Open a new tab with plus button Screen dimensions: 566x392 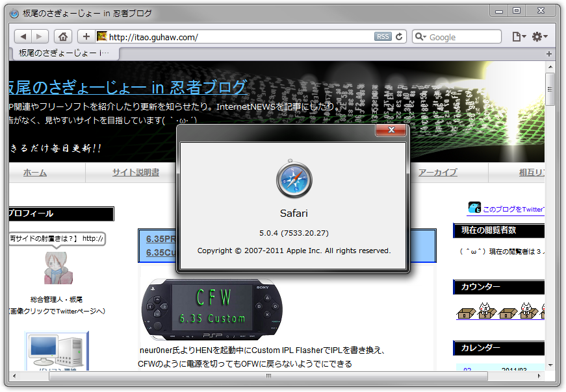point(549,54)
